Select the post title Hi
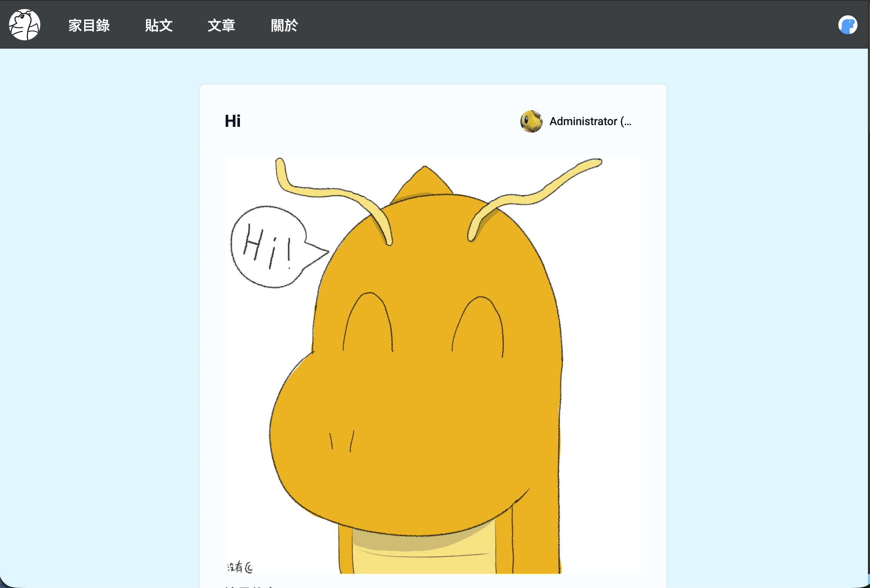The height and width of the screenshot is (588, 870). [x=233, y=121]
